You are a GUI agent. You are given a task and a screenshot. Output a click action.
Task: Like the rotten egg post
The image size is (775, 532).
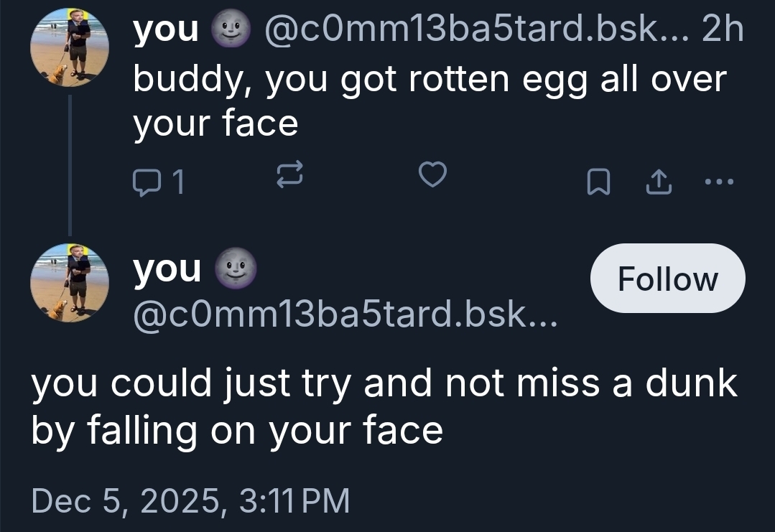[433, 176]
